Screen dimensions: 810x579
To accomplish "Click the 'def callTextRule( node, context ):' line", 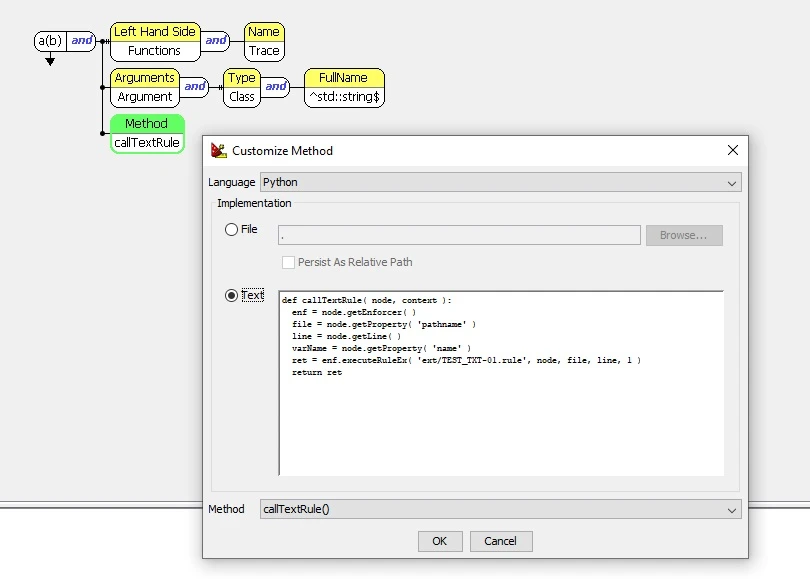I will tap(366, 300).
